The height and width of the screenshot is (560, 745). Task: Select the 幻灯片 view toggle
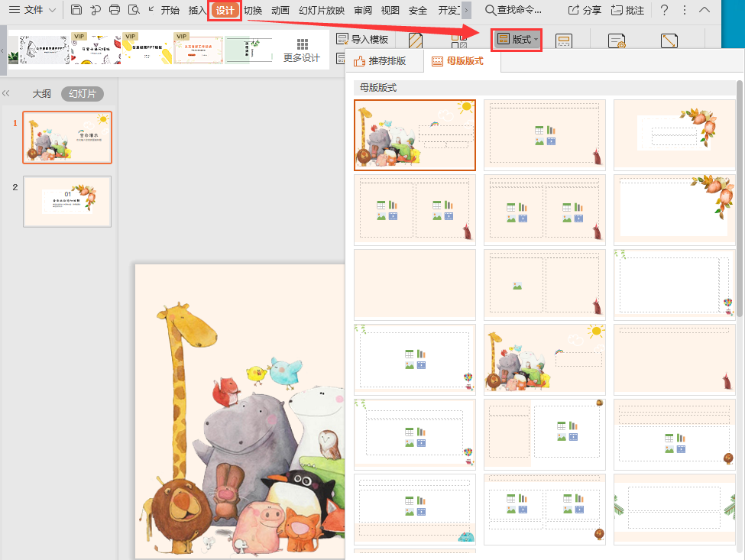[x=82, y=93]
